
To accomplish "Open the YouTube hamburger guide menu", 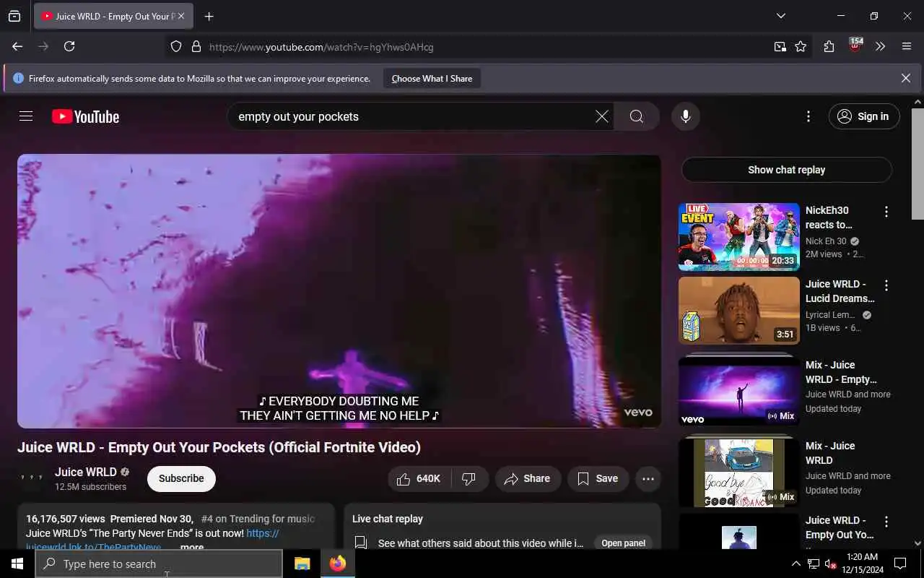I will [x=26, y=116].
